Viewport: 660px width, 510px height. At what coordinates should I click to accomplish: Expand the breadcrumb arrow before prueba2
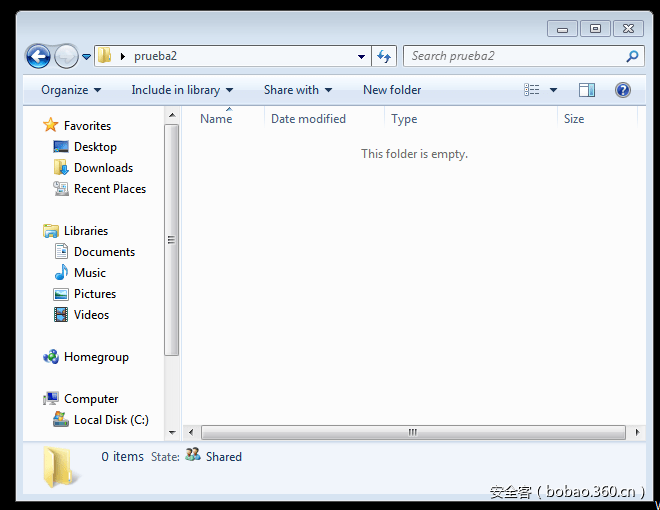pos(122,56)
